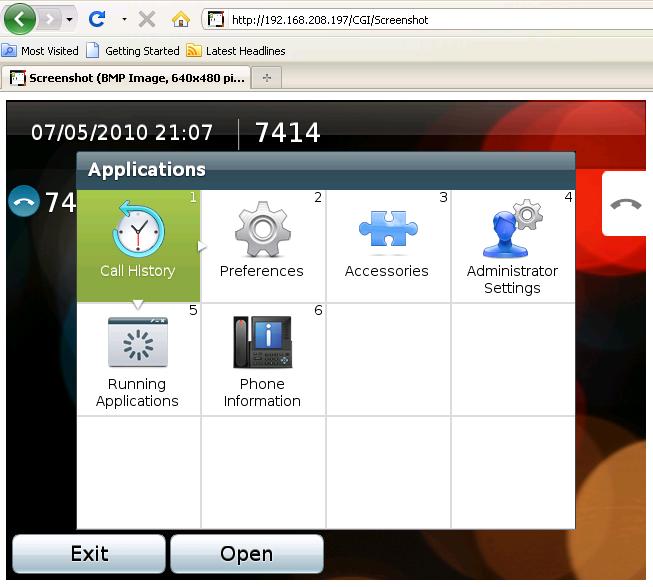This screenshot has width=653, height=587.
Task: Click the Open softkey button
Action: (x=247, y=554)
